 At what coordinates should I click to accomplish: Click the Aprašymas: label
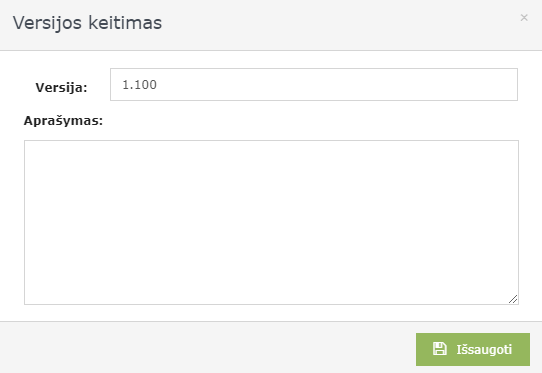click(x=63, y=121)
